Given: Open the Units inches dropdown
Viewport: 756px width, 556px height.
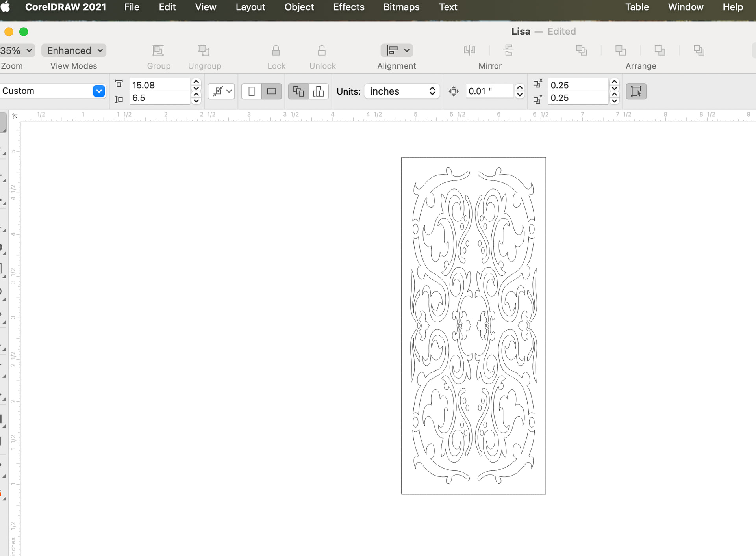Looking at the screenshot, I should coord(402,91).
